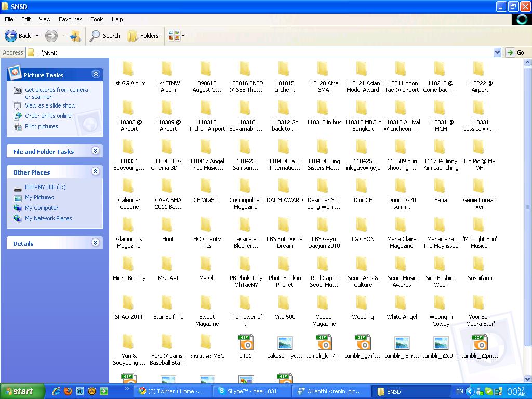Select the 04e1i GIF file icon

point(246,342)
